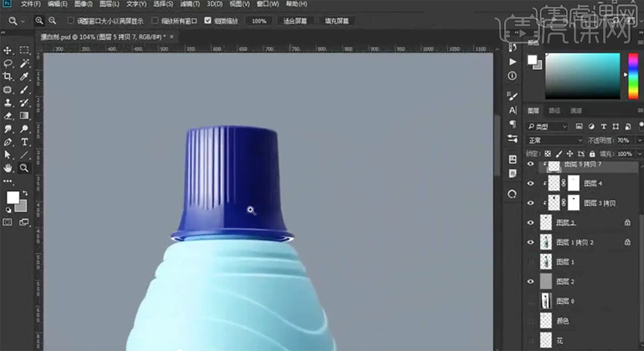Screen dimensions: 644x351
Task: Switch to the 通道 tab
Action: point(576,110)
